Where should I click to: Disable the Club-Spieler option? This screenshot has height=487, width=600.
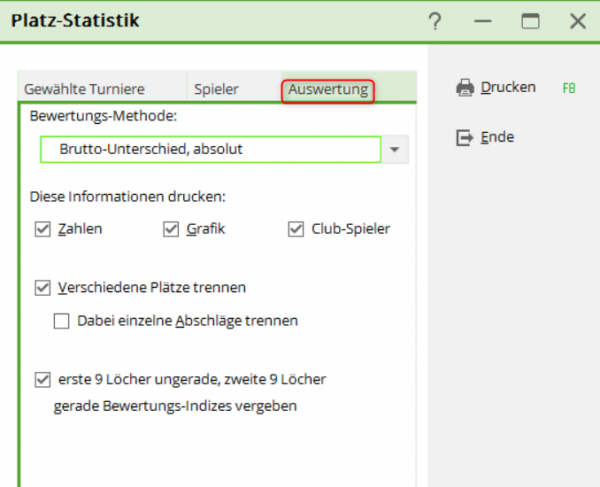tap(296, 229)
